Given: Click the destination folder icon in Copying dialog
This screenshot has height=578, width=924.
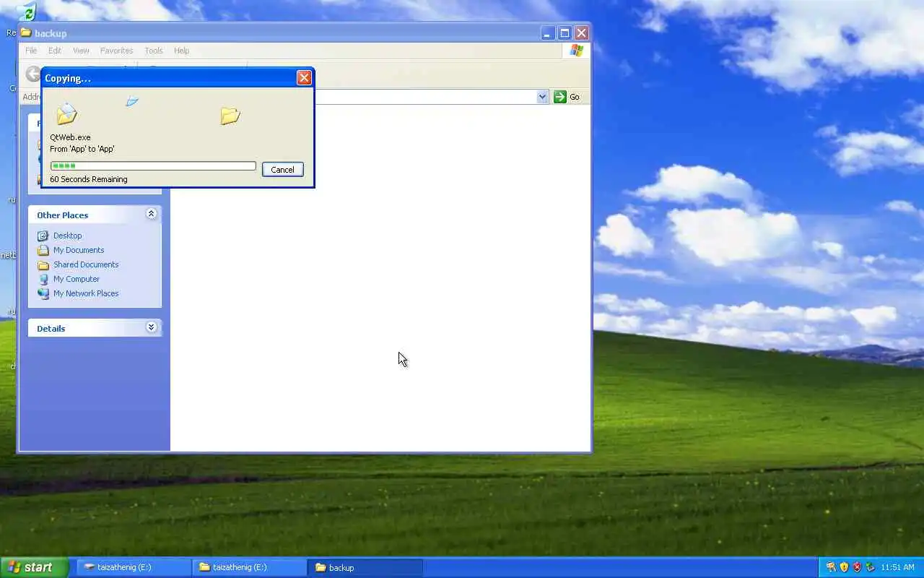Looking at the screenshot, I should click(x=230, y=116).
